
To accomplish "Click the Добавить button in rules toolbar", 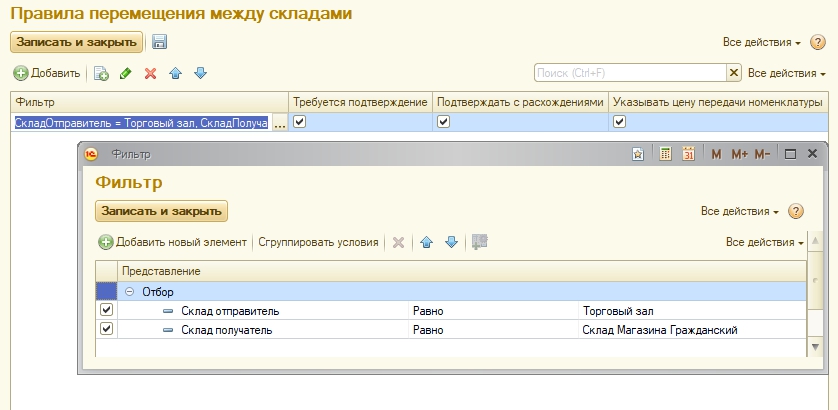I will click(47, 73).
